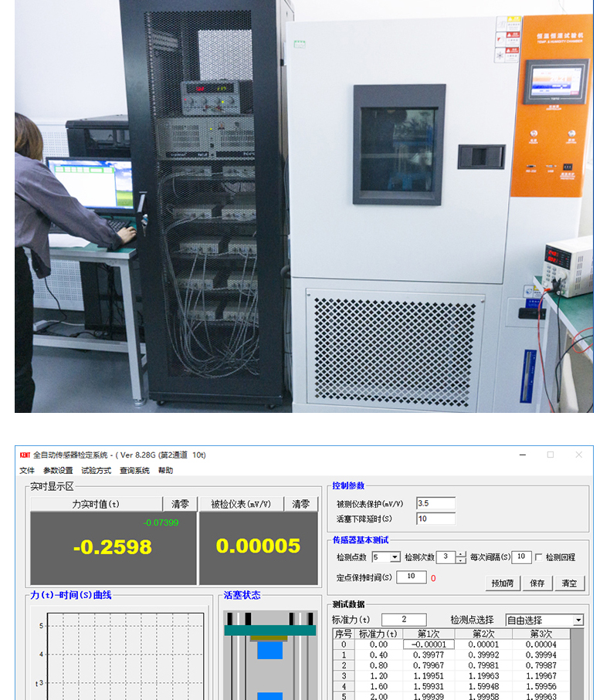Image resolution: width=610 pixels, height=700 pixels.
Task: Open the 试验方式 menu
Action: [97, 471]
